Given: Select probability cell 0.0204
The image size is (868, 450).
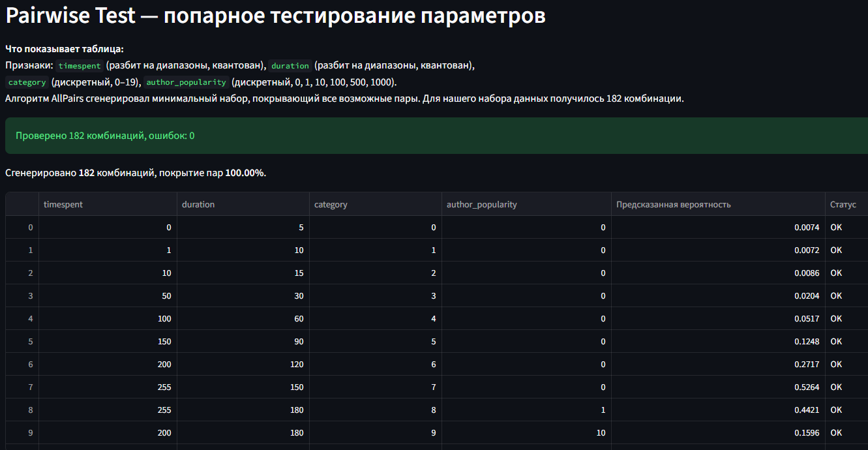Looking at the screenshot, I should [x=718, y=295].
